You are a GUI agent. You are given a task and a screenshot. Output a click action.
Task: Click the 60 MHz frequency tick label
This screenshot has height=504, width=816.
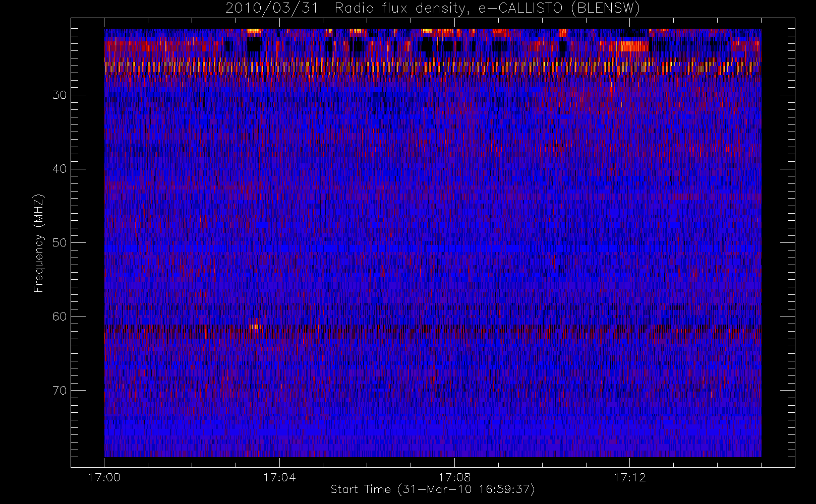pos(60,317)
